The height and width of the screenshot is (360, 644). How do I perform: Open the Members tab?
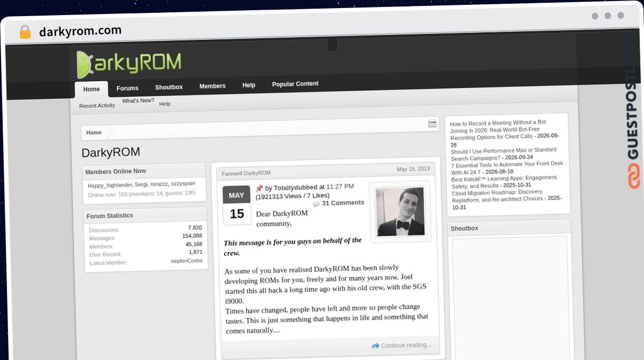click(213, 86)
